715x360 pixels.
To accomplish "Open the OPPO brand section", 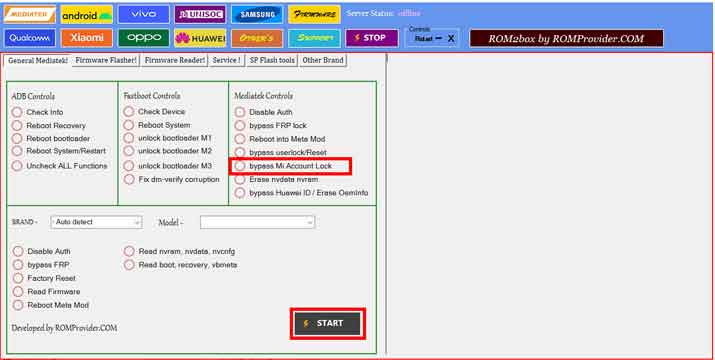I will click(144, 38).
